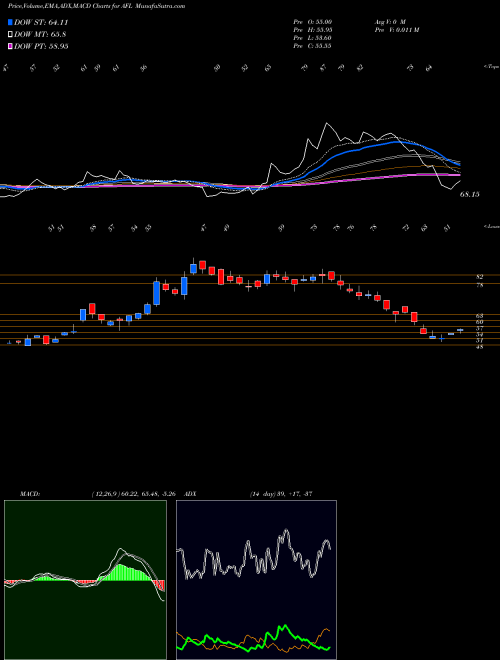Select the 'DOW MT: 65.8' legend label

(x=40, y=35)
